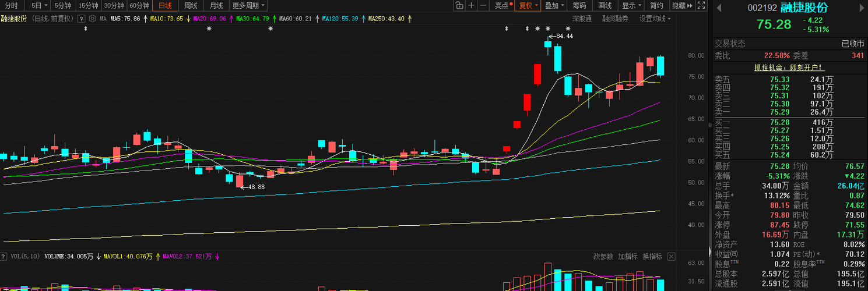Click the 卖五 price 75.33
Image resolution: width=868 pixels, height=291 pixels.
779,79
